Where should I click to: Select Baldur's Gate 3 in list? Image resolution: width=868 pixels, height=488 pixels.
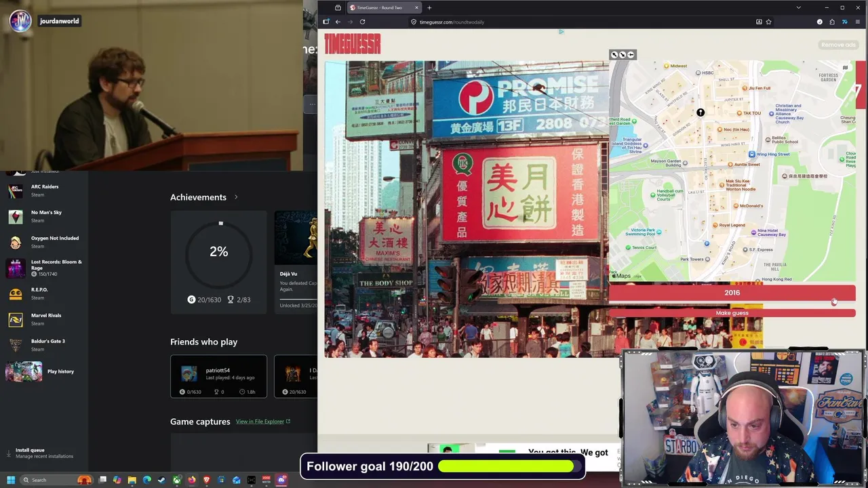pos(44,345)
